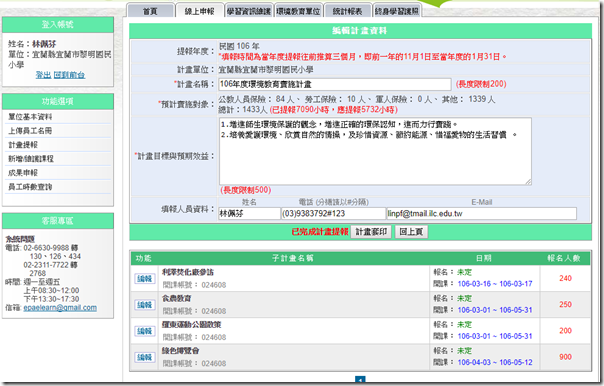Viewport: 604px width, 386px height.
Task: Click 編輯 for the 羅東運動公園散策 sub-plan
Action: [x=144, y=331]
